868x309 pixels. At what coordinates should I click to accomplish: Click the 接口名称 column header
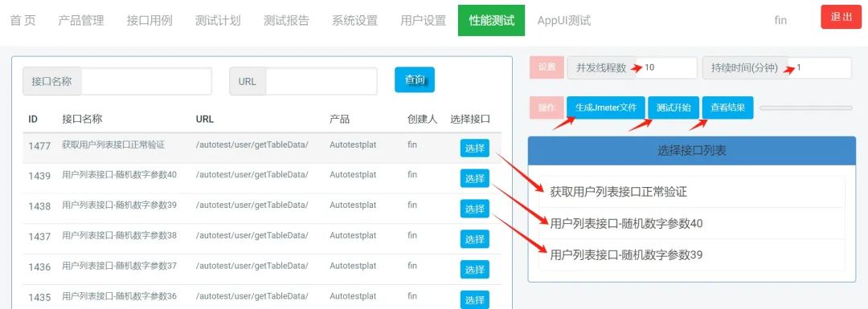[x=82, y=119]
